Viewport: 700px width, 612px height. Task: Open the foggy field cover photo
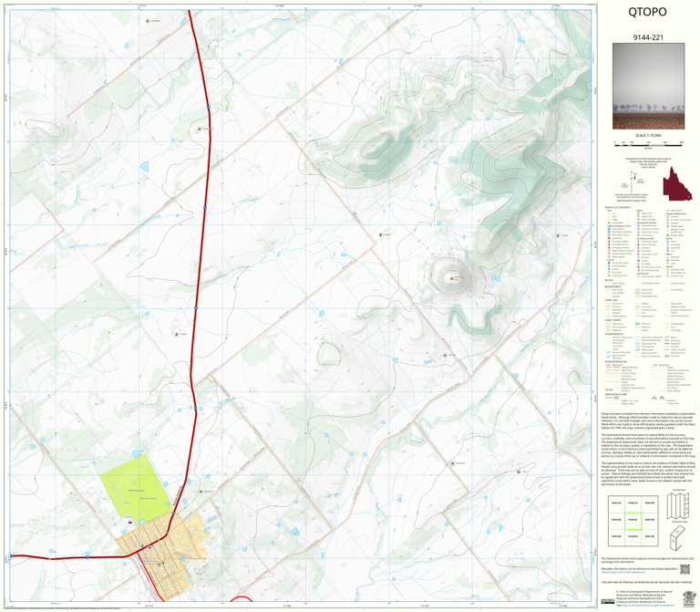point(648,87)
